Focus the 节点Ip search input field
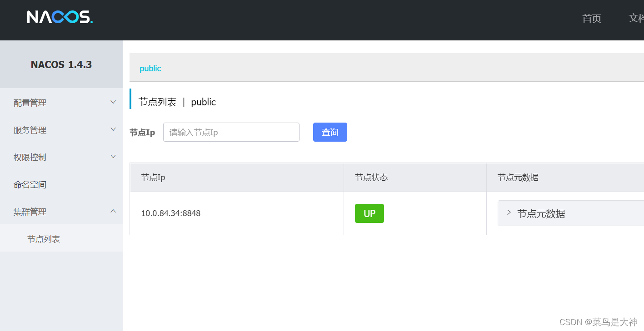This screenshot has width=644, height=331. pyautogui.click(x=231, y=132)
